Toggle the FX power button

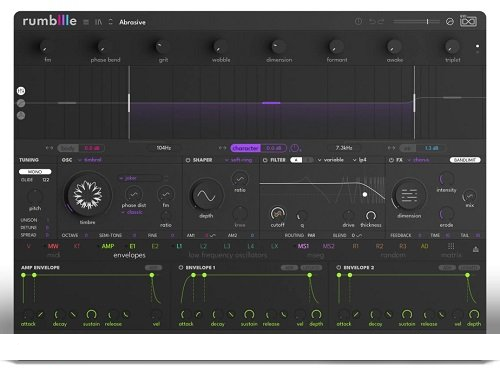[x=391, y=160]
